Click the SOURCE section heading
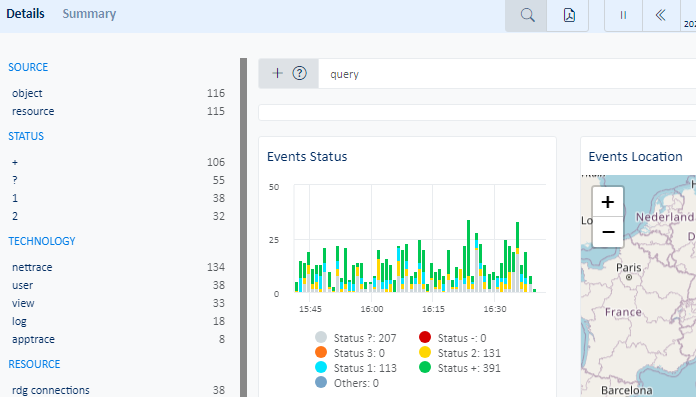This screenshot has height=397, width=696. pos(28,67)
